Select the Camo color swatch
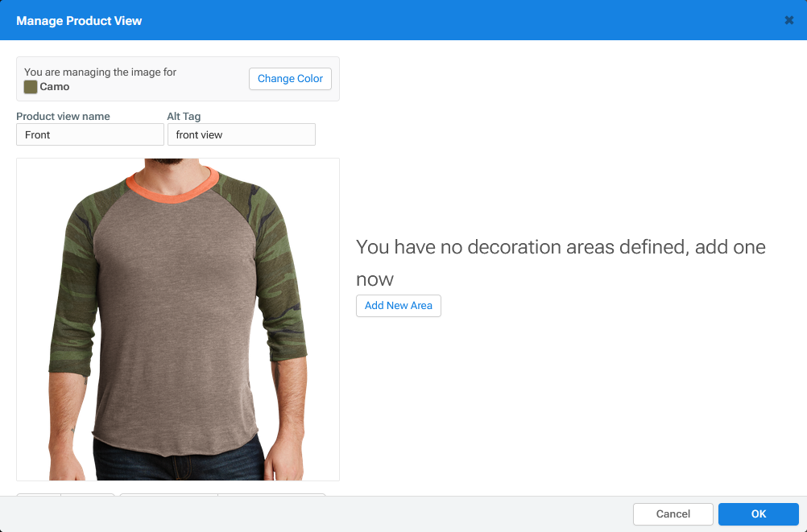807x532 pixels. [x=31, y=87]
